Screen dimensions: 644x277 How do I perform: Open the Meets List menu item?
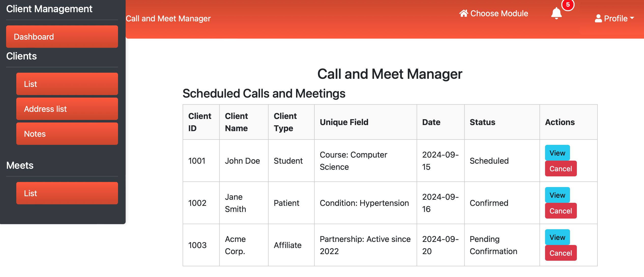[x=67, y=193]
